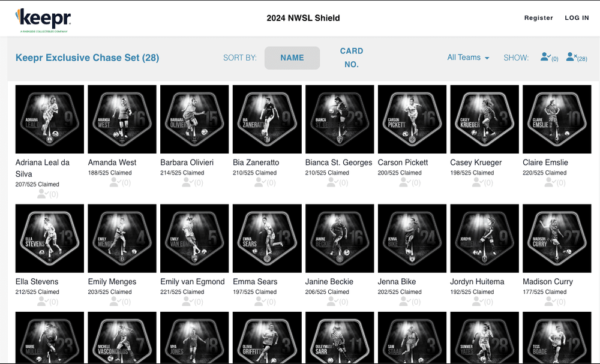Open Emily van Egmond card image

(x=194, y=238)
